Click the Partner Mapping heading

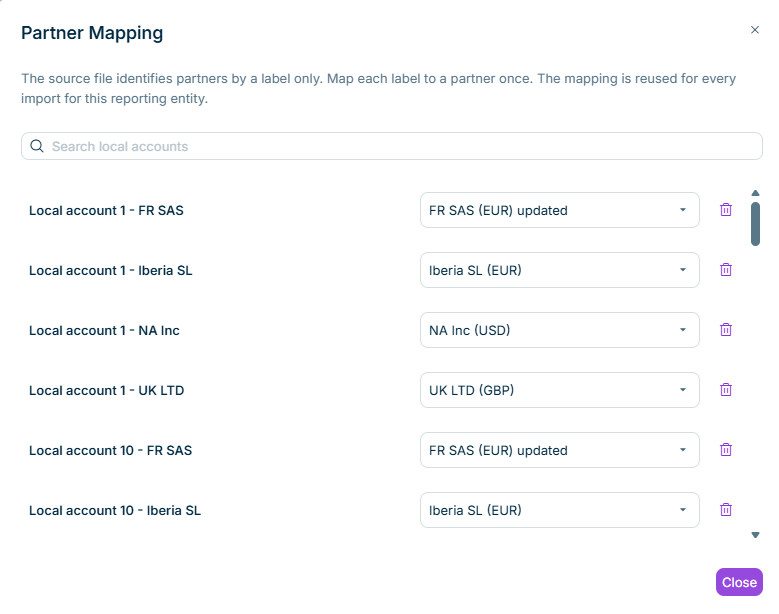(92, 33)
